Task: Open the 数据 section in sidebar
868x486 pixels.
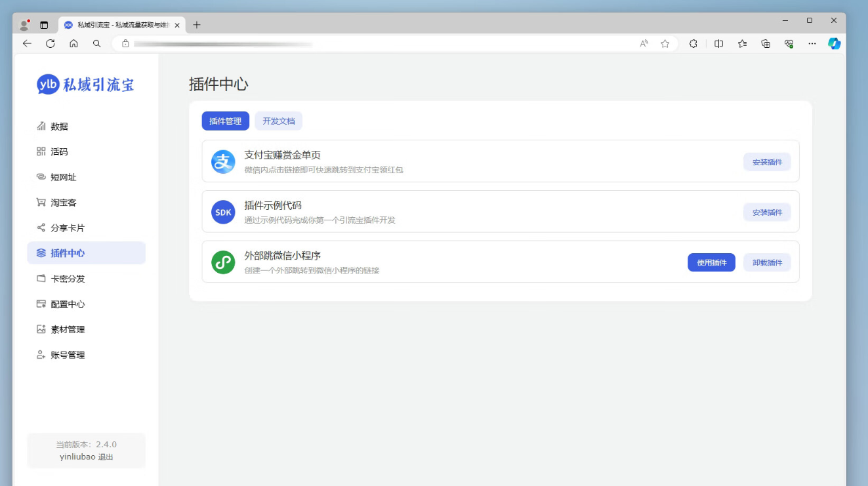Action: click(x=59, y=127)
